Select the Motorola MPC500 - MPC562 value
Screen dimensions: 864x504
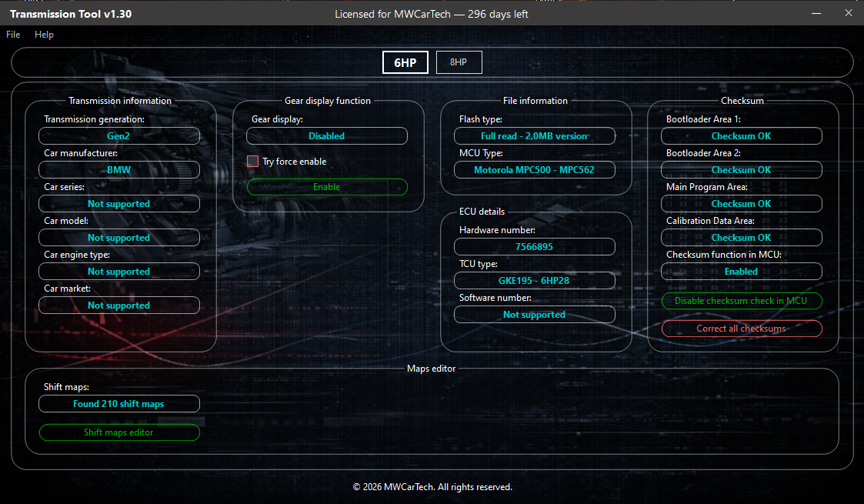coord(535,169)
